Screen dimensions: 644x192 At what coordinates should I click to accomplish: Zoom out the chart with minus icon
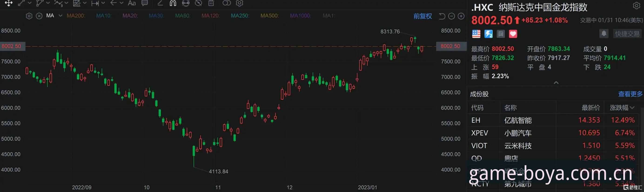[x=452, y=16]
